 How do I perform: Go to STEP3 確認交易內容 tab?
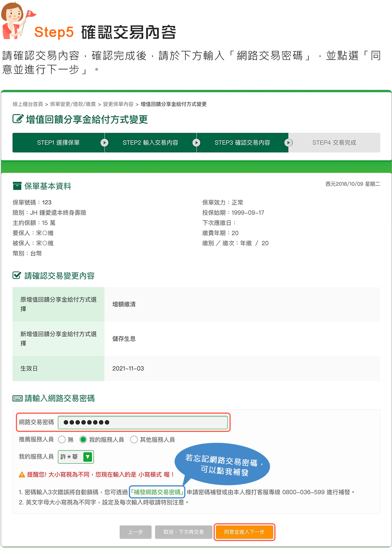pyautogui.click(x=242, y=142)
